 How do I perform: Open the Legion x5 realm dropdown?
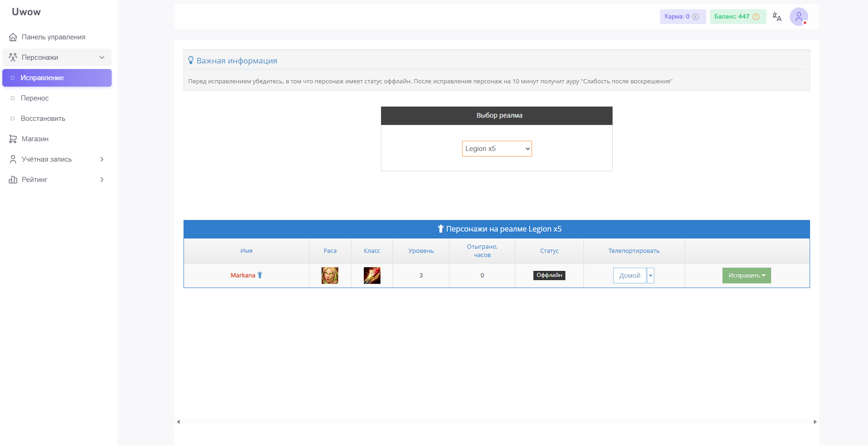click(496, 149)
